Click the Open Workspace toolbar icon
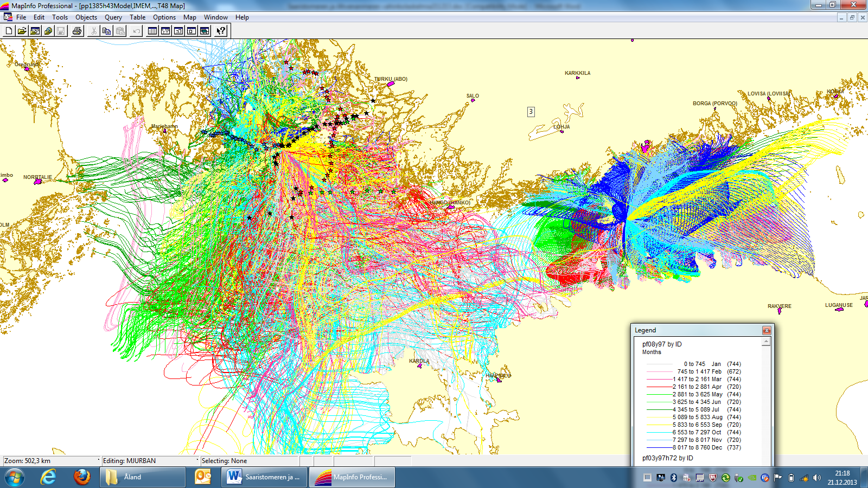The width and height of the screenshot is (868, 488). (35, 31)
